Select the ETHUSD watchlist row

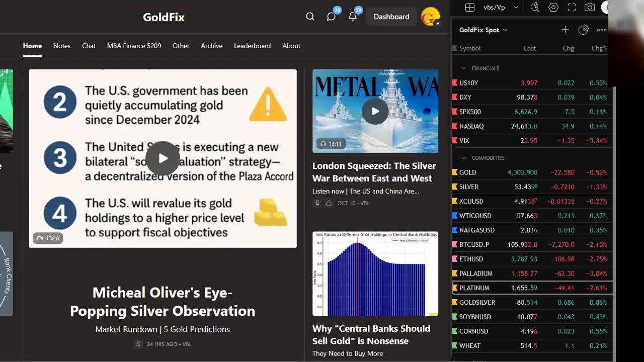[532, 259]
